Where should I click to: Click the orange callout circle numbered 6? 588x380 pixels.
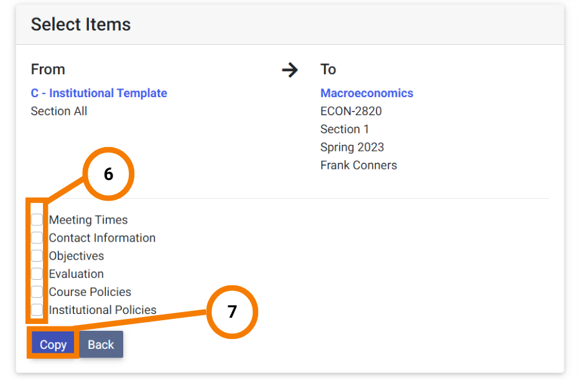coord(108,174)
